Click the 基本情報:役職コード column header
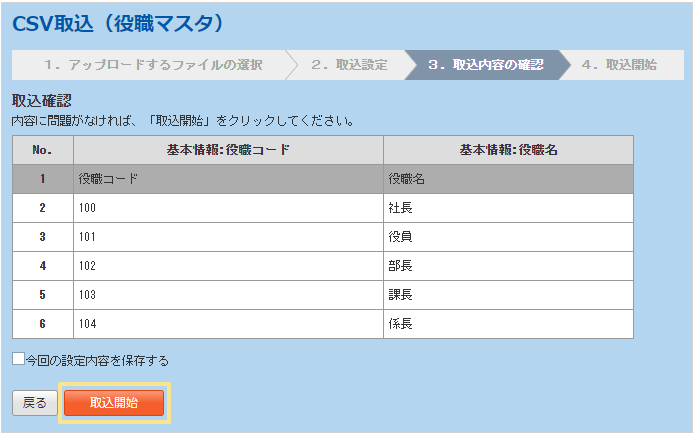The width and height of the screenshot is (695, 434). [227, 150]
